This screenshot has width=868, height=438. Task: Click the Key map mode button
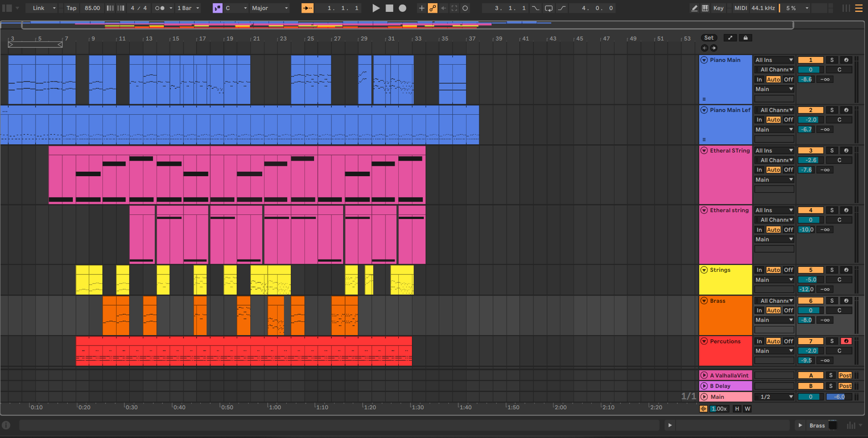[x=719, y=8]
